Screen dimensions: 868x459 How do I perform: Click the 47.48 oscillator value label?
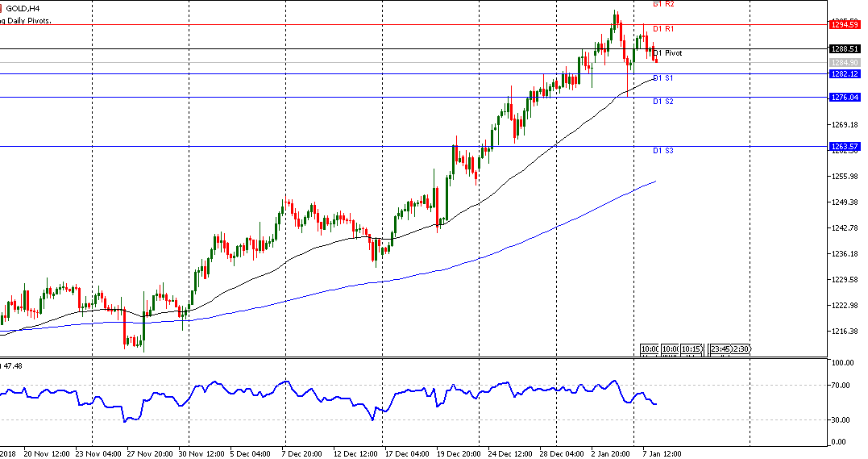click(12, 365)
